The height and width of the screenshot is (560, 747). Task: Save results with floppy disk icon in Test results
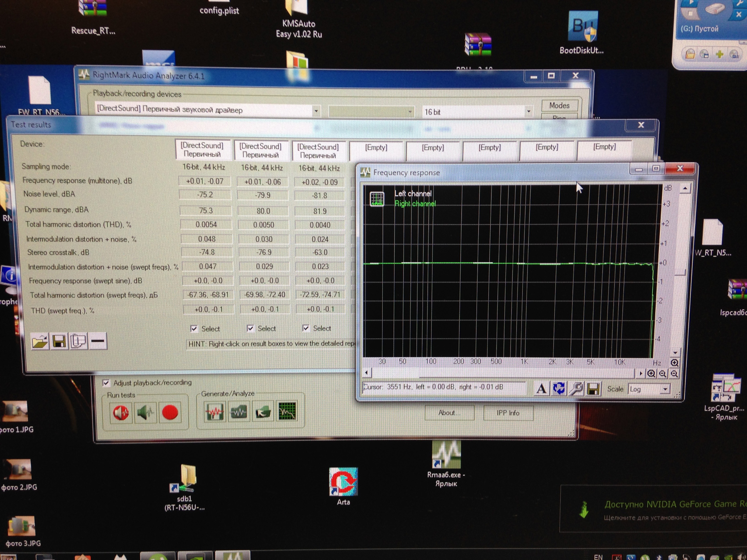(x=59, y=341)
